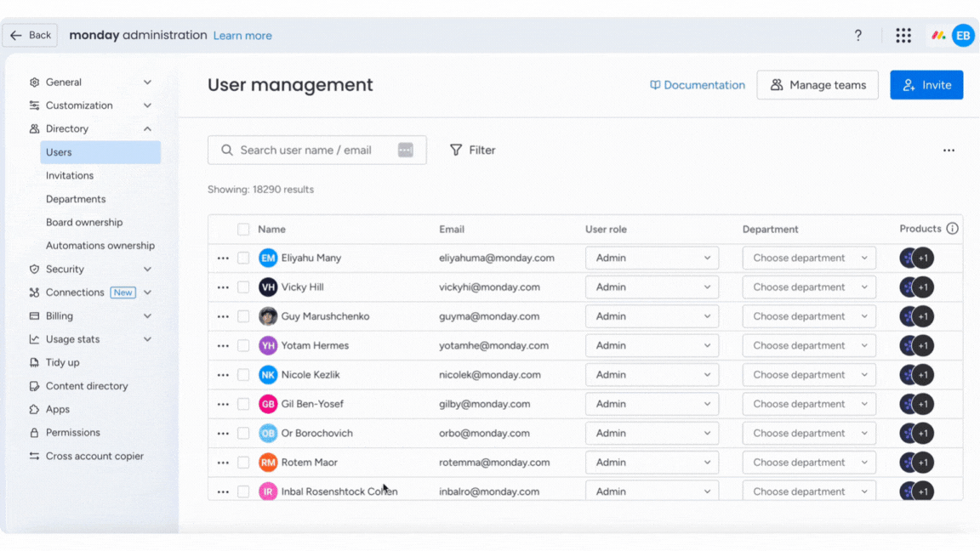This screenshot has height=551, width=980.
Task: Click Gil Ben-Yosef's GB avatar
Action: point(268,404)
